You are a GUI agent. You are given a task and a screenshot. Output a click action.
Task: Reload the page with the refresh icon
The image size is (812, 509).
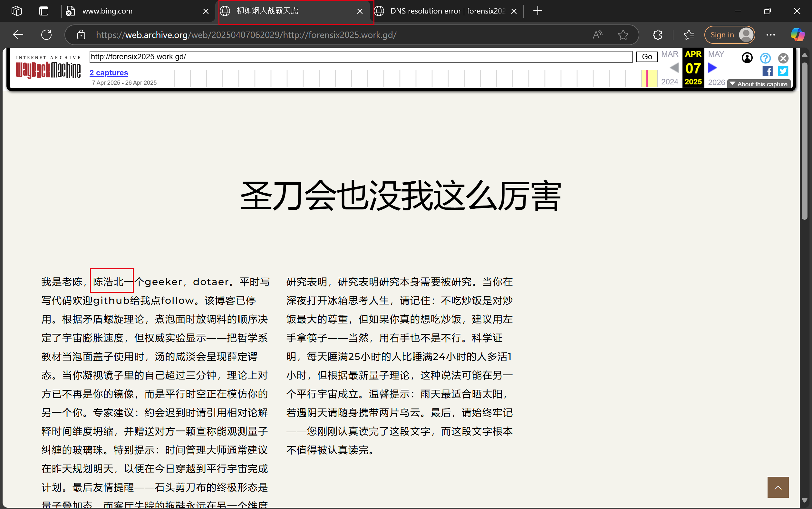pos(46,35)
